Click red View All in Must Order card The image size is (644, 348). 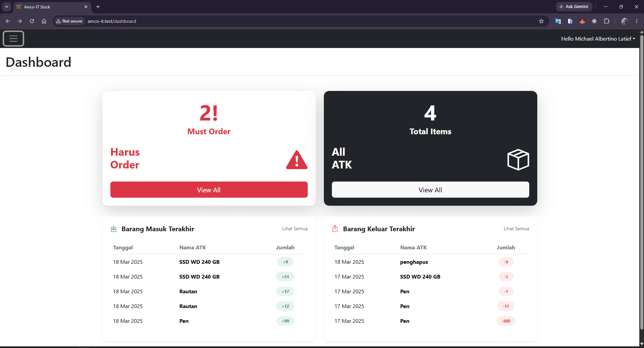tap(209, 190)
